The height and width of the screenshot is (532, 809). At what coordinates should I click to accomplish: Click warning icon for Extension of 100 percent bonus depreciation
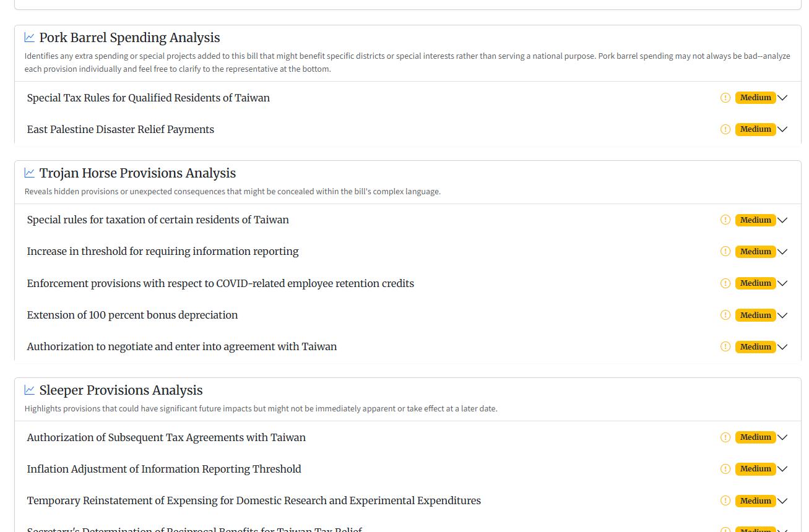725,315
